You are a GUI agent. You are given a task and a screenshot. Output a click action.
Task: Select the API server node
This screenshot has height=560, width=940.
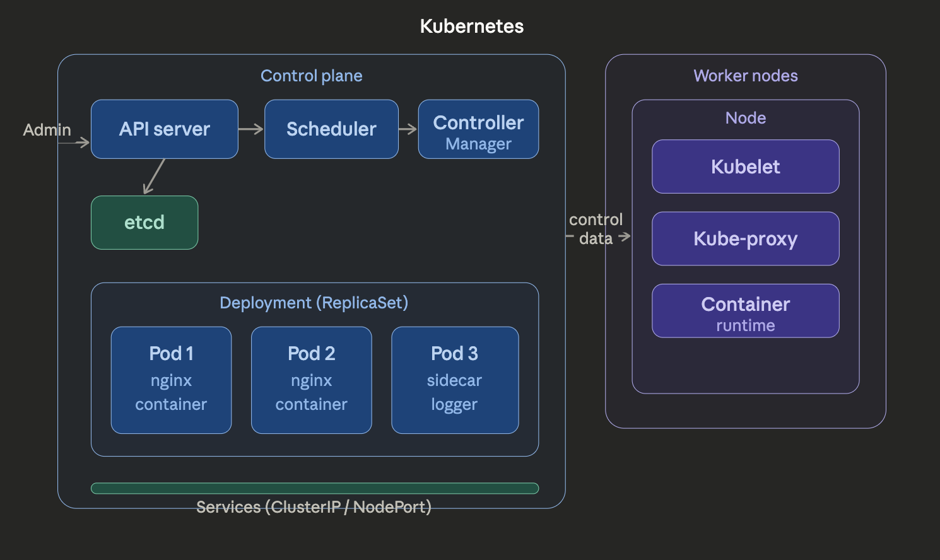coord(164,129)
